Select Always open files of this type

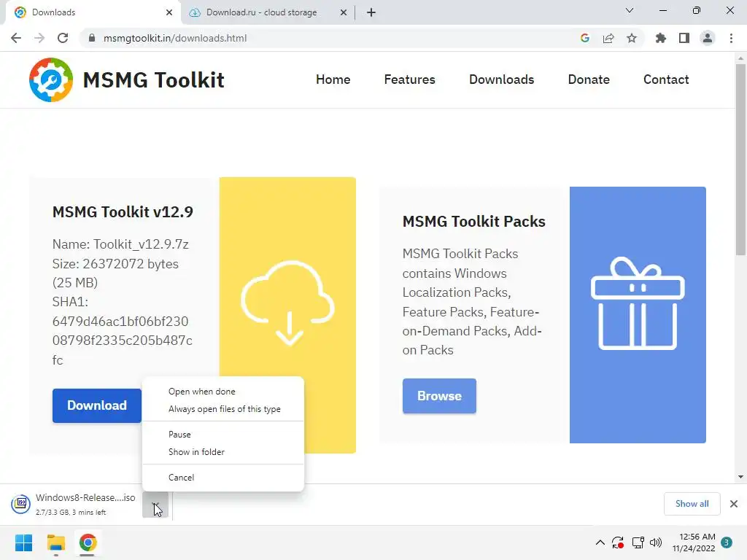click(223, 409)
